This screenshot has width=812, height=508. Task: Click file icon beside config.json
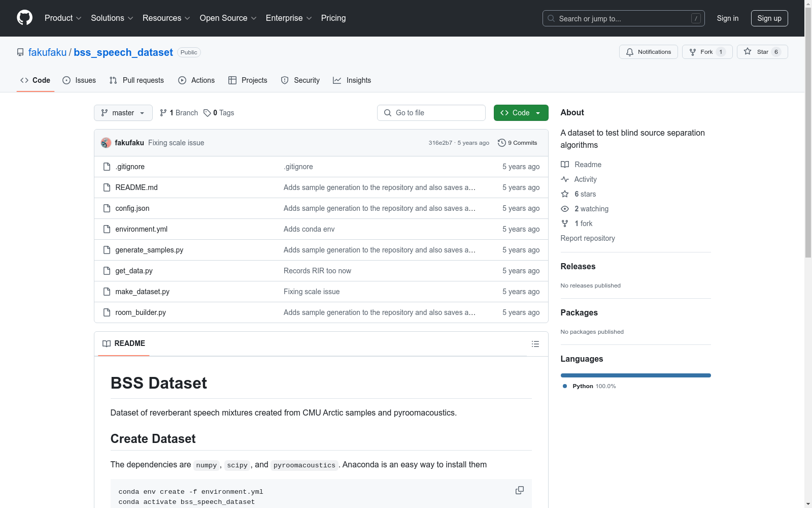coord(107,208)
